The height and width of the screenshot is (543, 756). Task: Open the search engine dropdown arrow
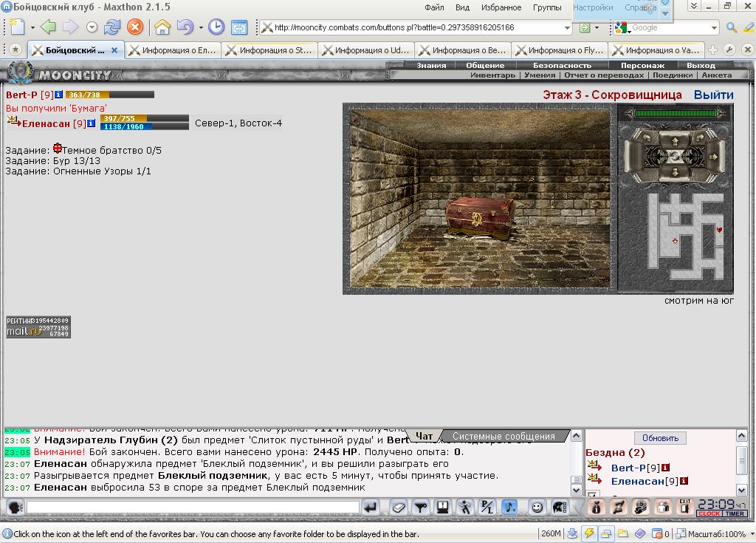[714, 27]
